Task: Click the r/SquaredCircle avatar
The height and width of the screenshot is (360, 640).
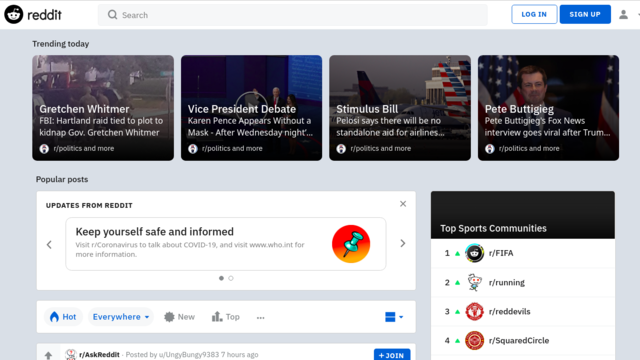Action: [474, 340]
